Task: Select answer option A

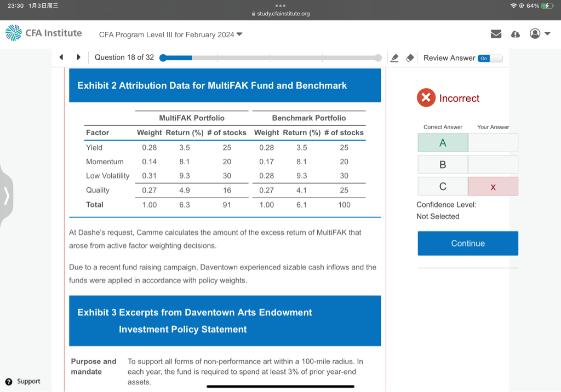Action: click(443, 143)
